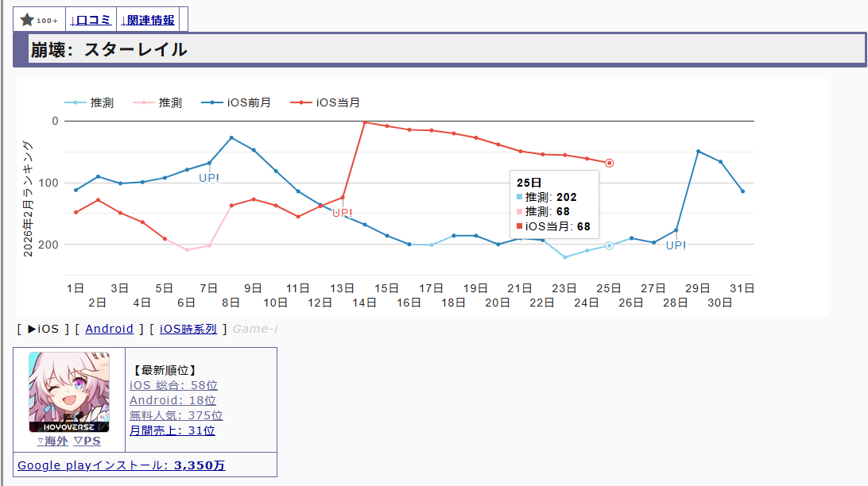Open Google playインストール: 3,350万 link
868x486 pixels.
tap(122, 465)
